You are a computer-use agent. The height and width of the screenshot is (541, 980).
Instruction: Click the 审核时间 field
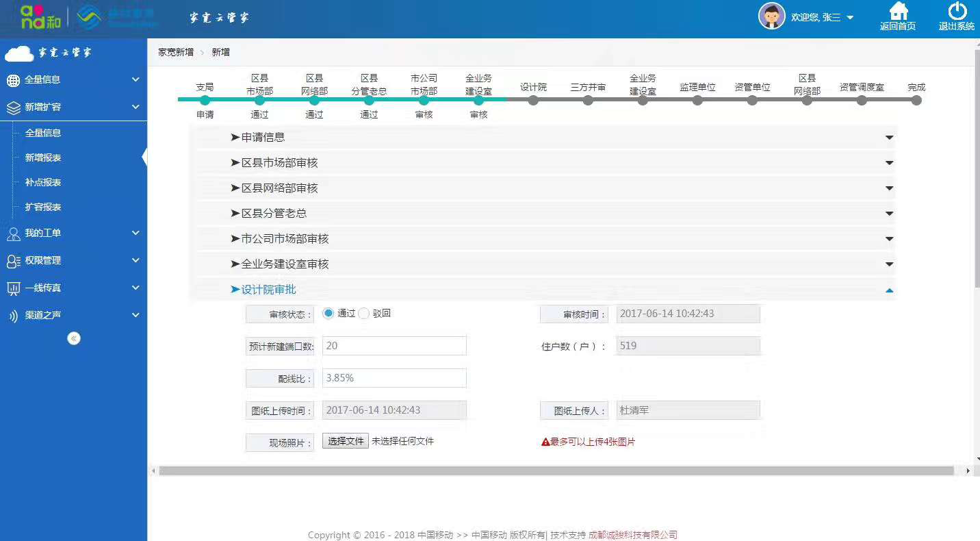click(x=688, y=314)
